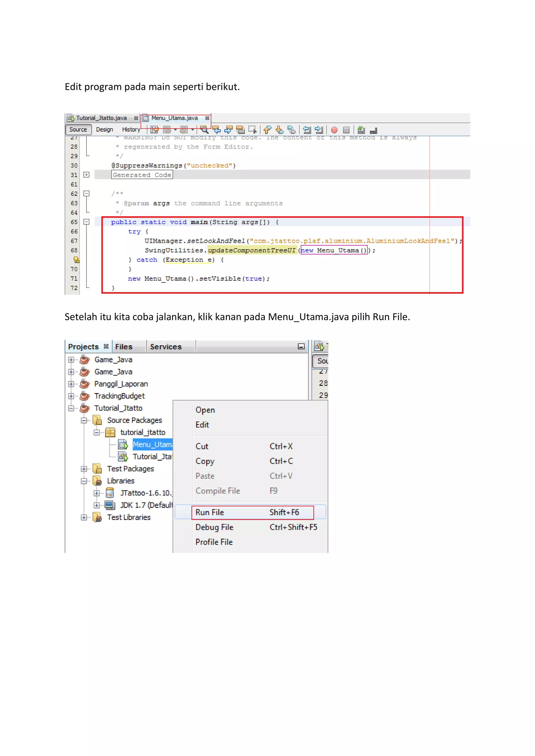Choose Edit from context menu

pyautogui.click(x=251, y=425)
